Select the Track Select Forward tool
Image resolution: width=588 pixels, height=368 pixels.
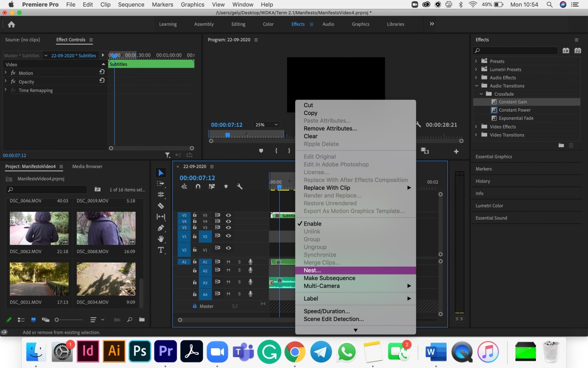pyautogui.click(x=161, y=184)
